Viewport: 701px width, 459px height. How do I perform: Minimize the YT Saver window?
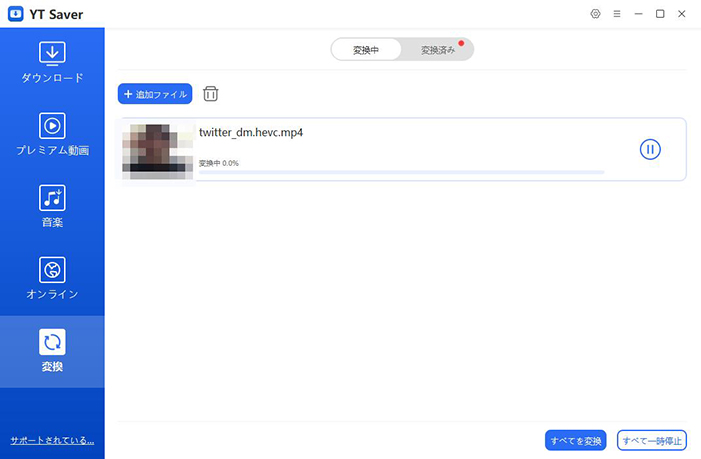coord(638,14)
